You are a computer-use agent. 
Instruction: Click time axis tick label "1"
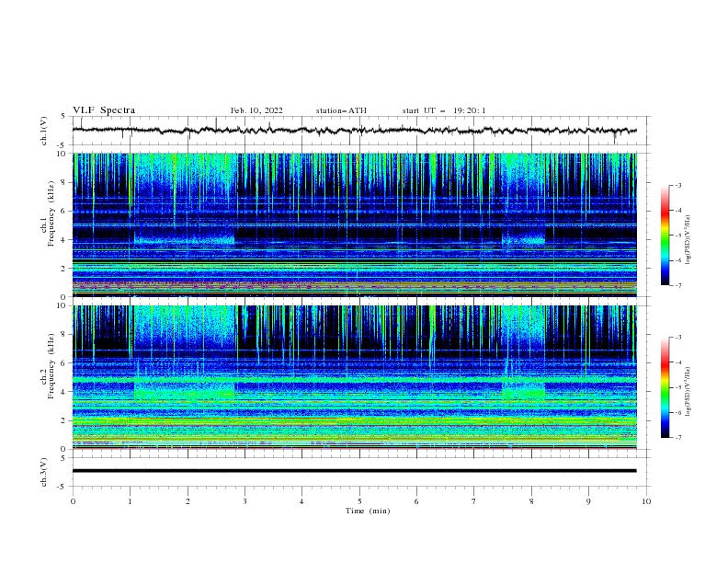pos(131,501)
